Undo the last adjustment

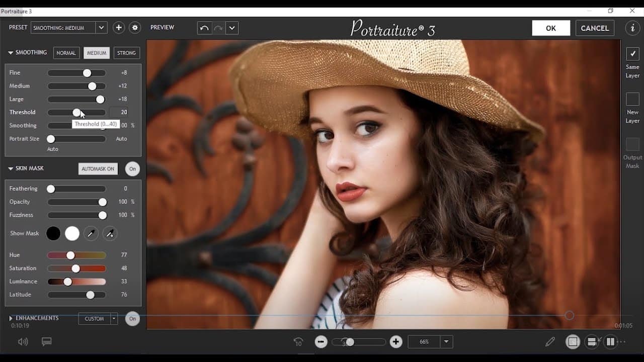coord(204,28)
